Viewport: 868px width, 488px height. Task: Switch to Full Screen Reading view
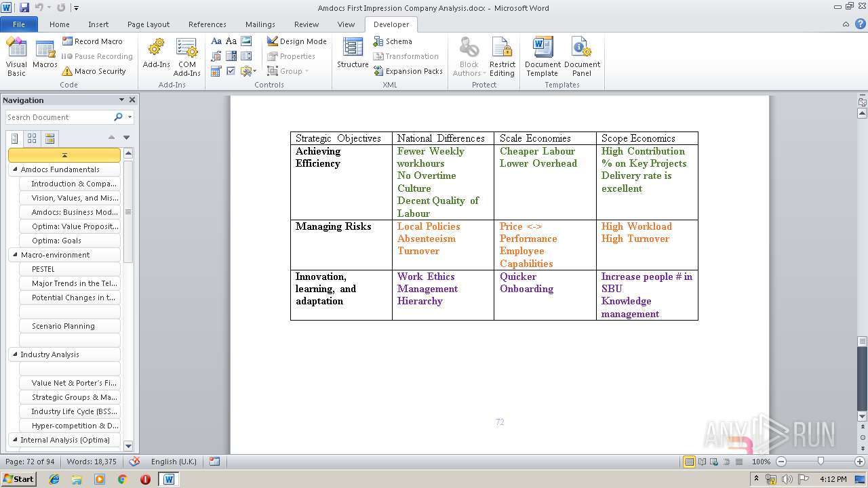[x=702, y=462]
